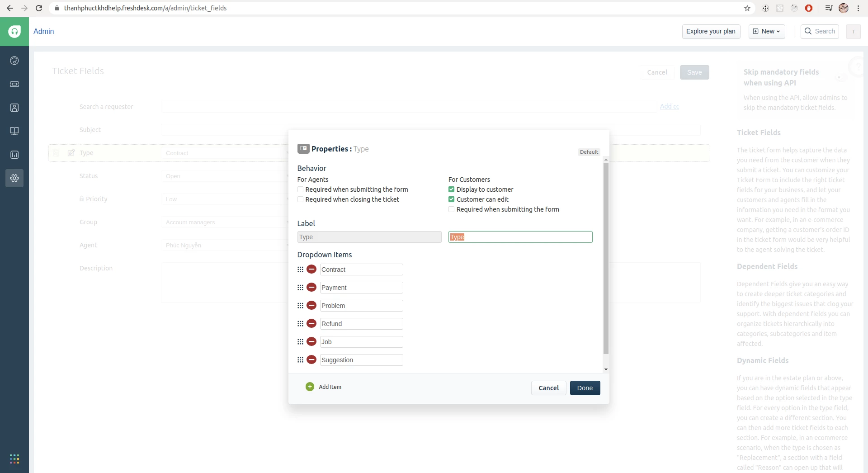Click the Refund dropdown item field
868x473 pixels.
(x=362, y=324)
